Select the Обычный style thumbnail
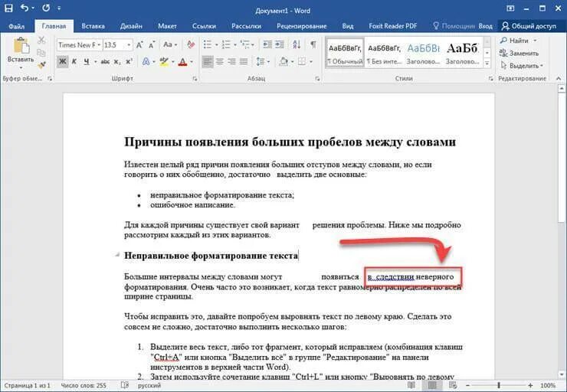Screen dimensions: 567x392 click(x=345, y=53)
